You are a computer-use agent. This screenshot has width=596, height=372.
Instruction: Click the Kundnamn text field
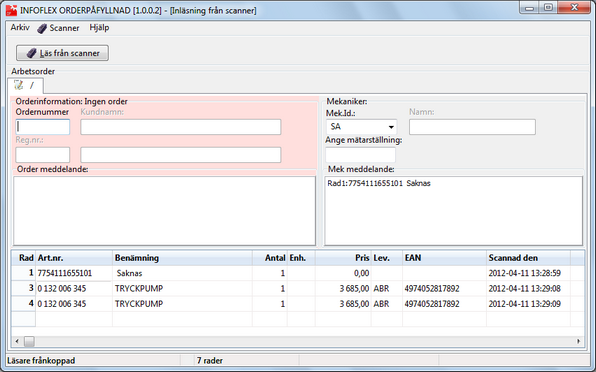(181, 127)
